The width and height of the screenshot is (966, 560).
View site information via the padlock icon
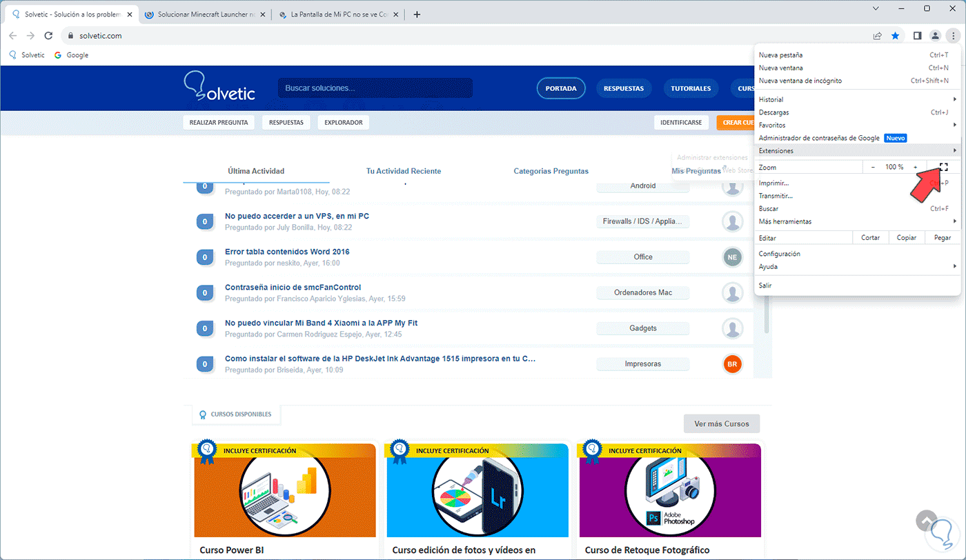[70, 36]
